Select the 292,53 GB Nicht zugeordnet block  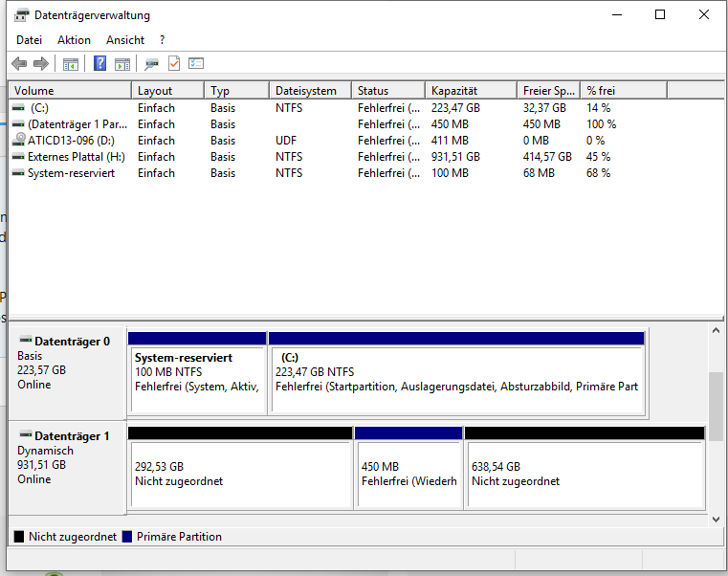[240, 468]
